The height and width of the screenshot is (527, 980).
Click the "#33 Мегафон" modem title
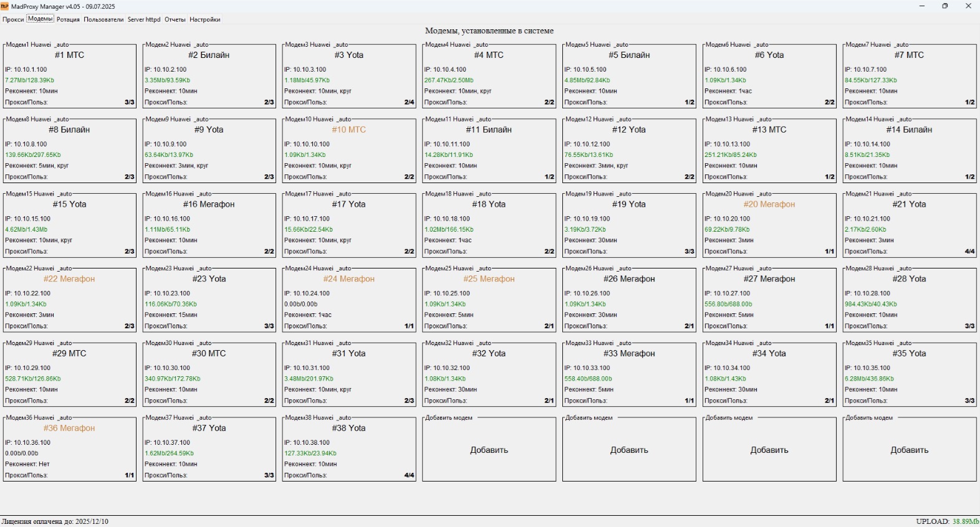tap(629, 353)
